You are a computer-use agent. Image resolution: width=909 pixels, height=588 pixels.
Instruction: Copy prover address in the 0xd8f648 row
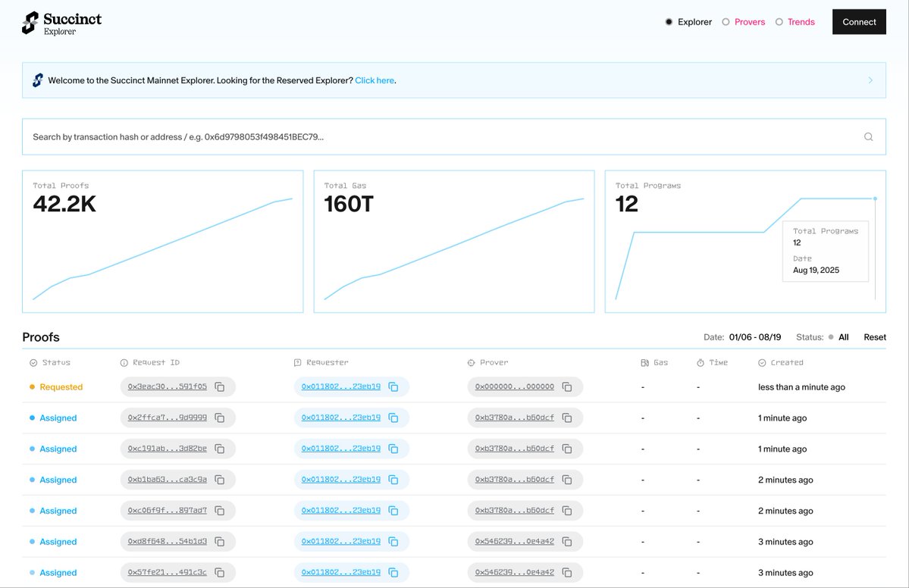click(x=567, y=542)
